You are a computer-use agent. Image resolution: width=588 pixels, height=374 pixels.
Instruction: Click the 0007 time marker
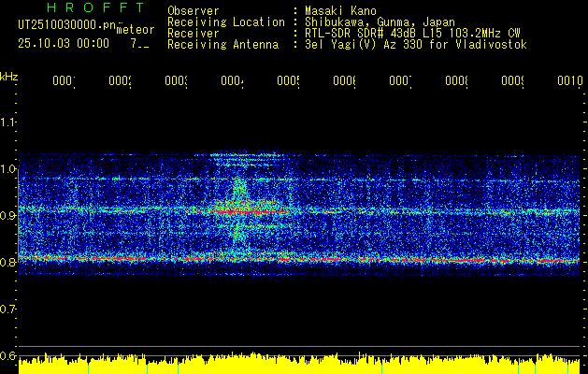click(400, 80)
